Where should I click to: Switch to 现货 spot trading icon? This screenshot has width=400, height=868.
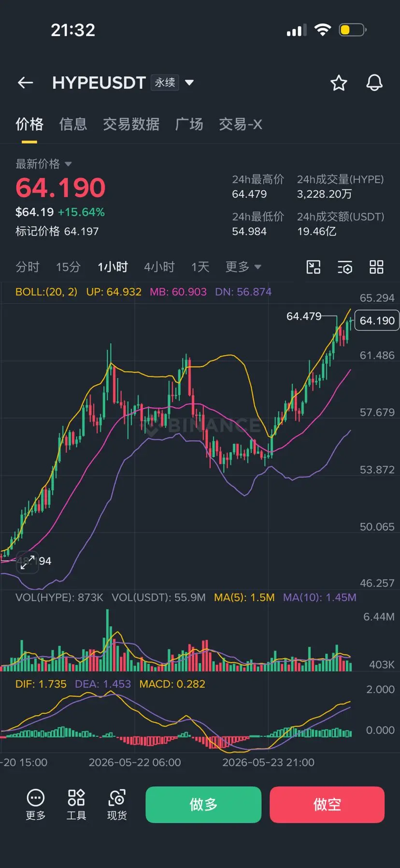tap(117, 805)
